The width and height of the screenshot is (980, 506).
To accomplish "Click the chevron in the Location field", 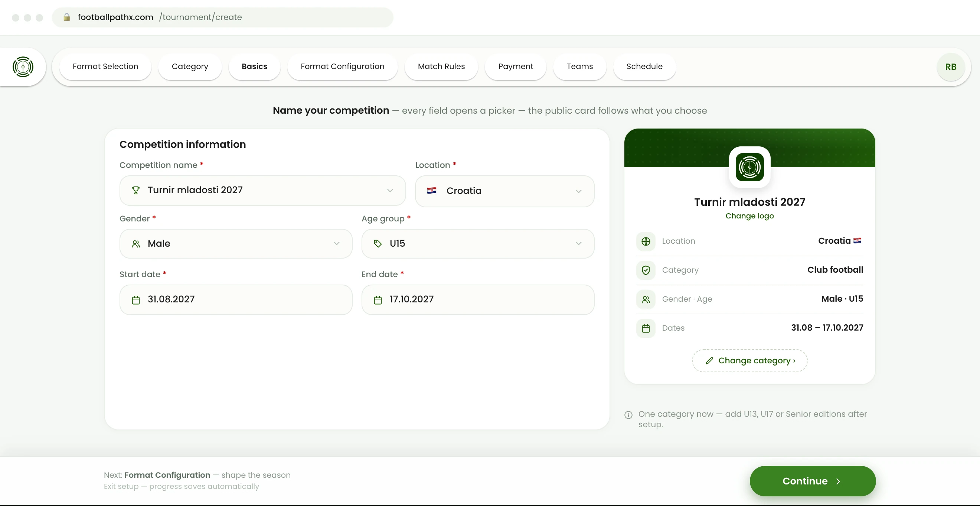I will (x=579, y=191).
